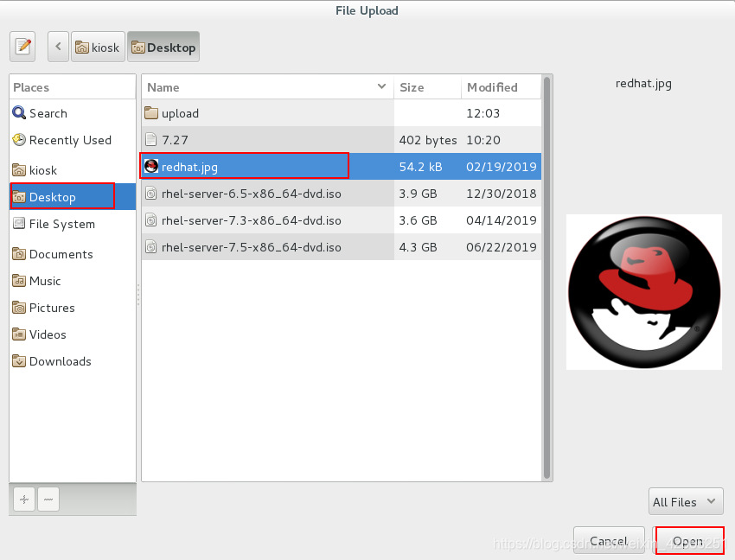The width and height of the screenshot is (735, 560).
Task: Click the Search magnifier icon in Places
Action: [x=19, y=113]
